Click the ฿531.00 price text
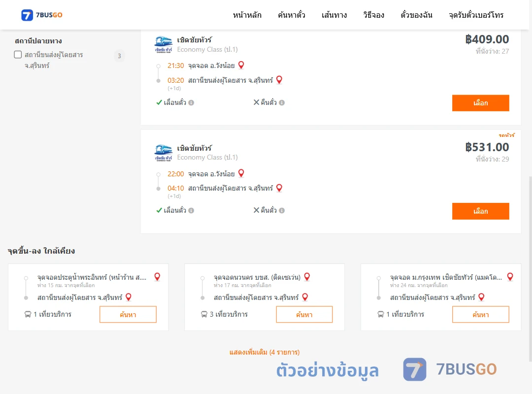This screenshot has height=394, width=532. pos(487,147)
